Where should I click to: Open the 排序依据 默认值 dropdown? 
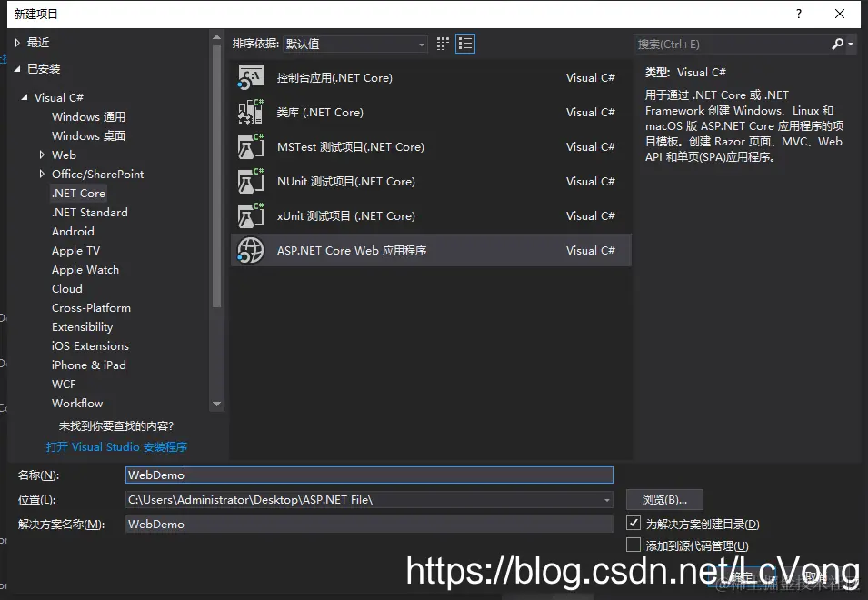[354, 44]
